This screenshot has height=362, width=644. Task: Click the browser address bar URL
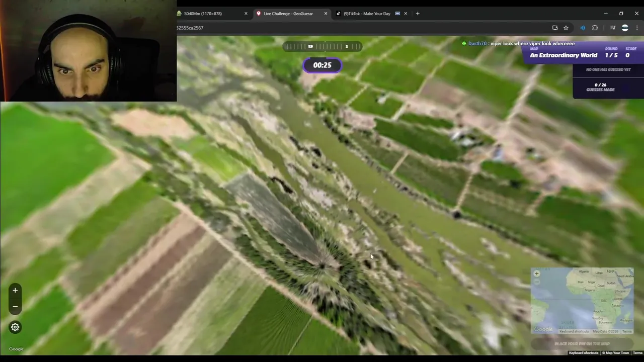click(x=190, y=28)
